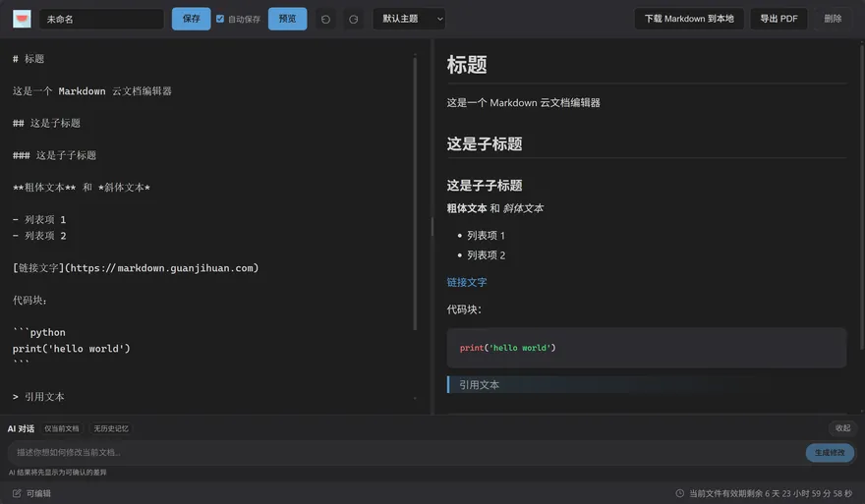
Task: Click '- 列表项 1' in editor
Action: (39, 219)
